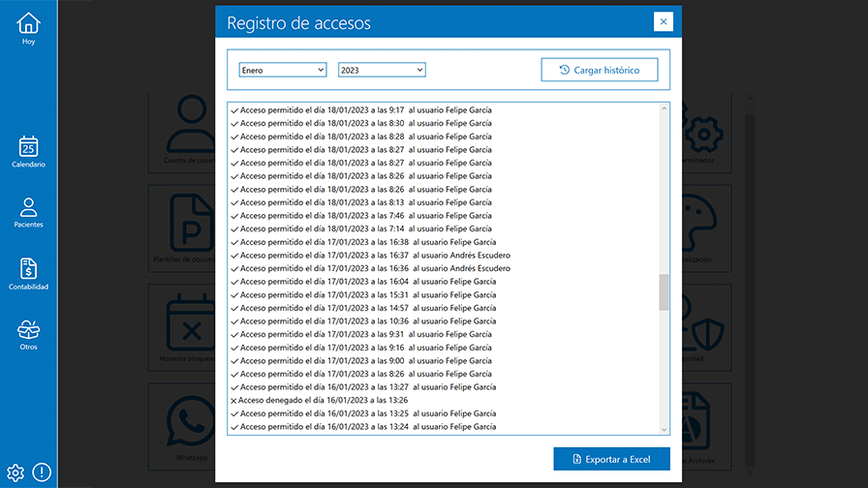Select Andrés Escudero entry at 16:36

pyautogui.click(x=370, y=268)
